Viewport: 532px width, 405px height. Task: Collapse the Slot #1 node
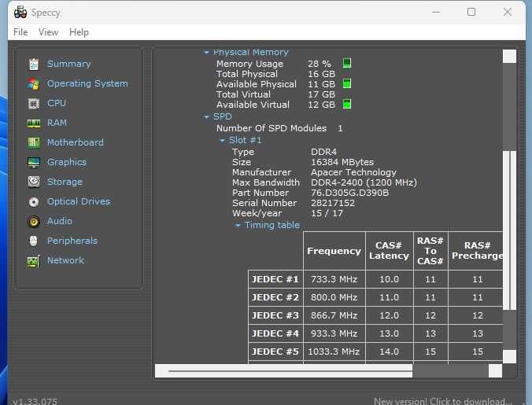[222, 140]
